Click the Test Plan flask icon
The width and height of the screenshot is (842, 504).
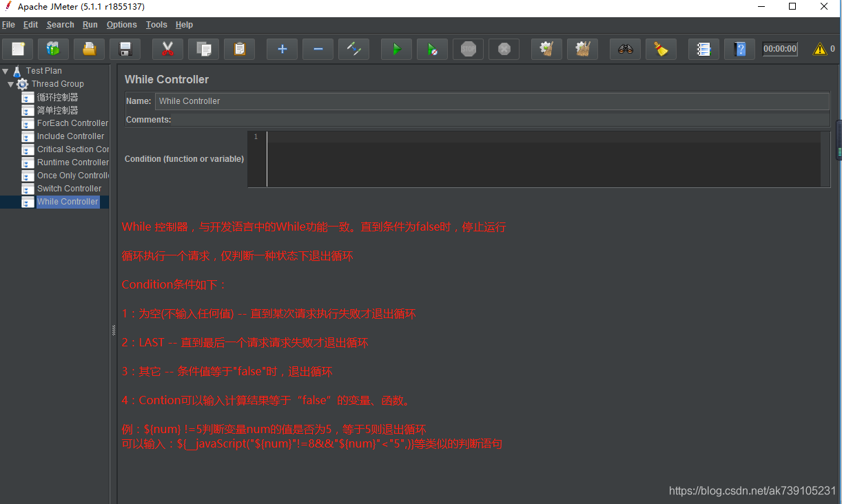pos(17,71)
